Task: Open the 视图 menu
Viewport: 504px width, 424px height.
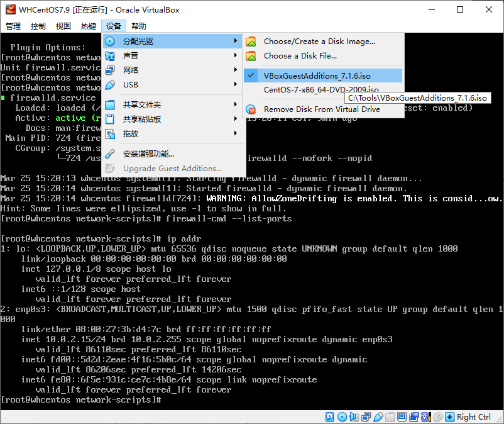Action: tap(63, 26)
